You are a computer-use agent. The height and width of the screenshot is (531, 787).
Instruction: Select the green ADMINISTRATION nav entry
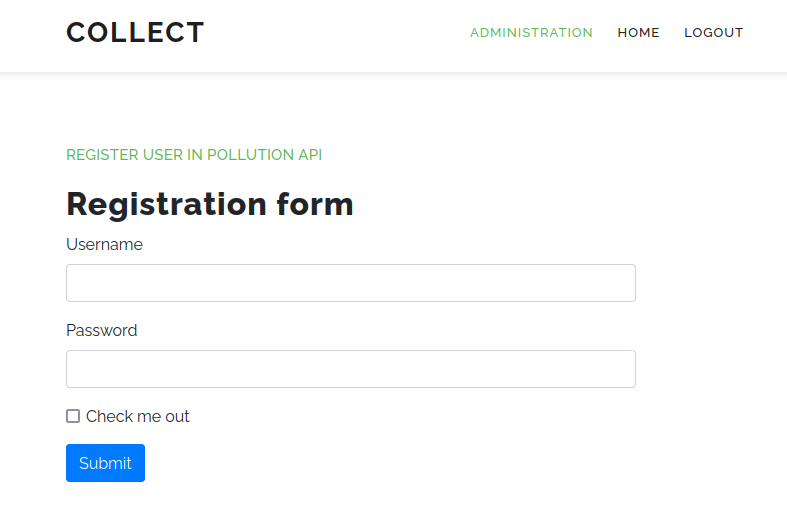531,33
